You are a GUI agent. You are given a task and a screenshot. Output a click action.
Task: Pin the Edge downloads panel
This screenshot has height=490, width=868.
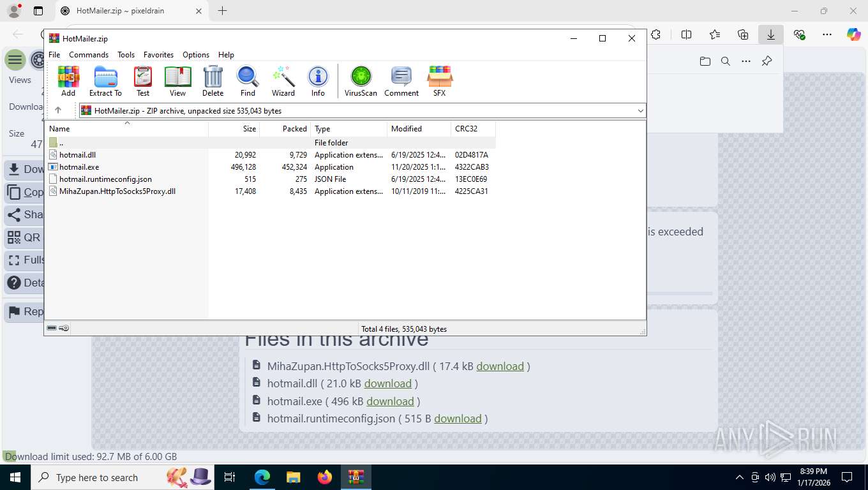tap(767, 61)
